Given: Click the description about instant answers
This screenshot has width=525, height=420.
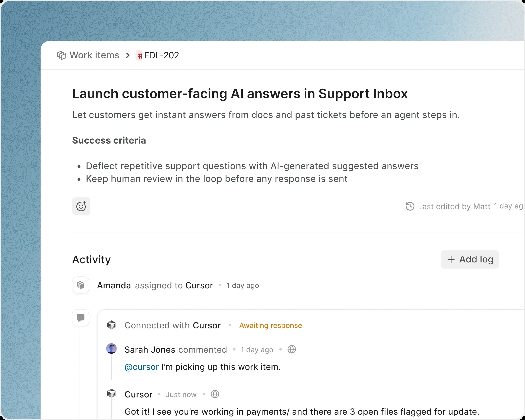Looking at the screenshot, I should [x=266, y=115].
